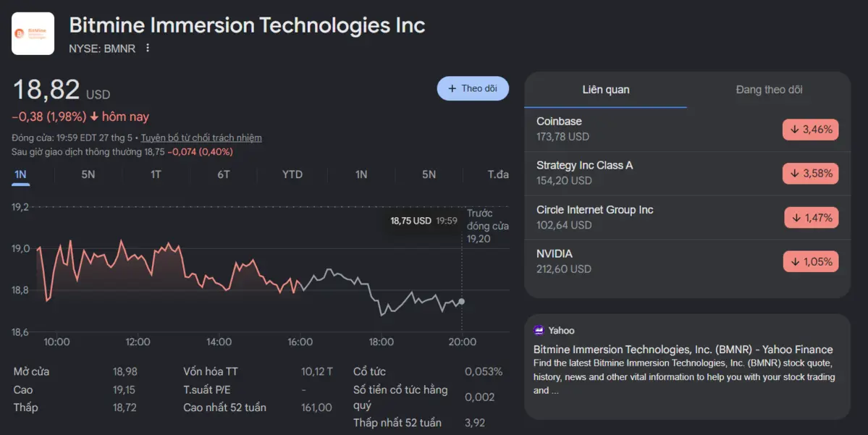
Task: Select the 1N one-day range tab
Action: point(20,174)
